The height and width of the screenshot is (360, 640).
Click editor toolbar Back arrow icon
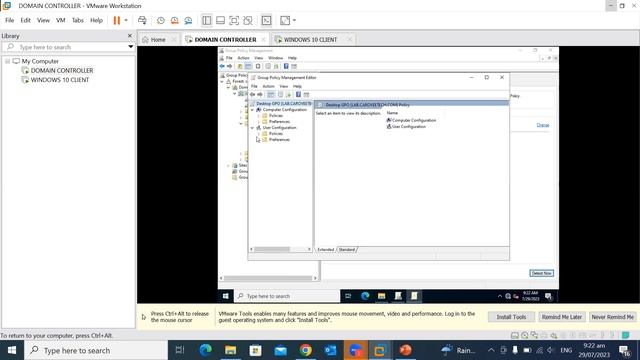coord(253,95)
